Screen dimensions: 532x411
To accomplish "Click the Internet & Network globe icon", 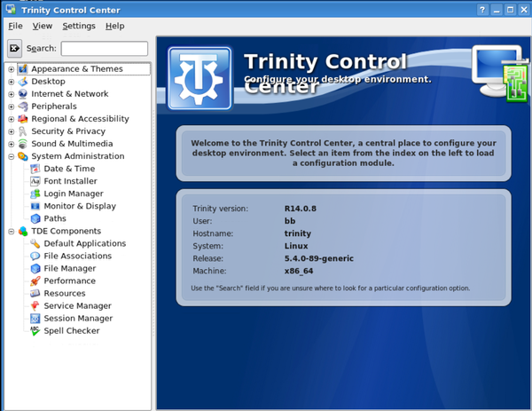I will pos(23,94).
